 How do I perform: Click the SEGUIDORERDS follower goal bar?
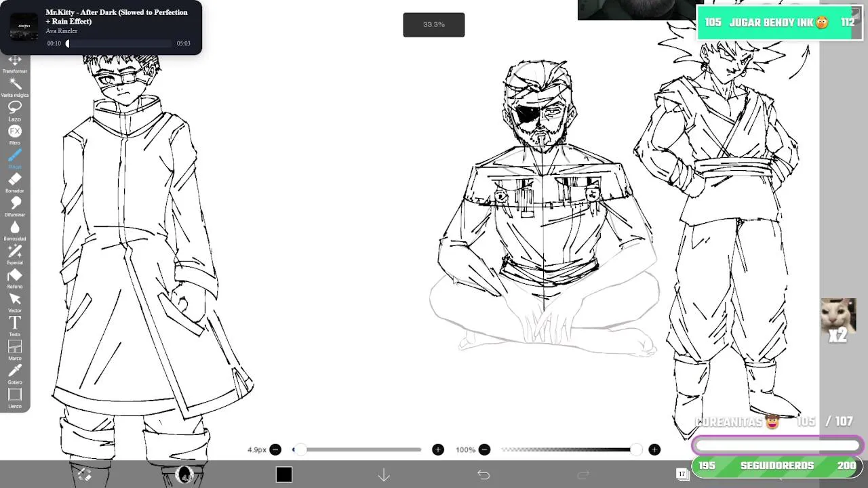[777, 466]
